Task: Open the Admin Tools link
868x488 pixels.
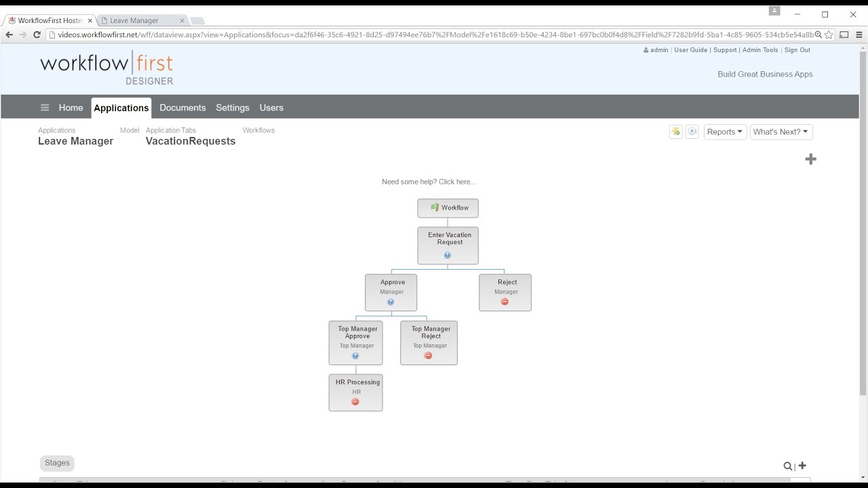Action: coord(760,50)
